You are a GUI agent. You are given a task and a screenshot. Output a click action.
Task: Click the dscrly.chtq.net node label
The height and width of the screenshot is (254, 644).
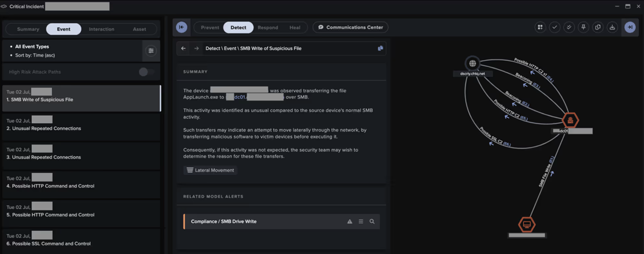pyautogui.click(x=473, y=74)
